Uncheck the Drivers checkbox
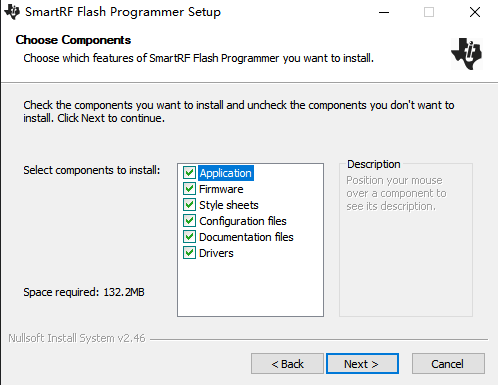The width and height of the screenshot is (498, 385). click(x=189, y=253)
